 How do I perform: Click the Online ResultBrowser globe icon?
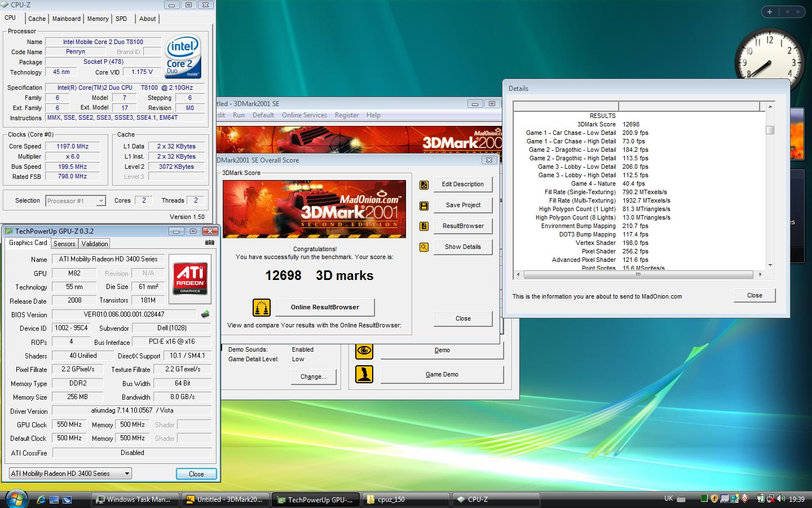coord(261,308)
